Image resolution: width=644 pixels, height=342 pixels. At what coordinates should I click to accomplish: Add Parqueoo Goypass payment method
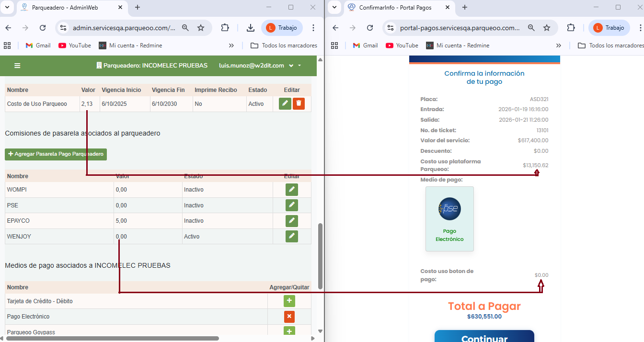pyautogui.click(x=289, y=331)
